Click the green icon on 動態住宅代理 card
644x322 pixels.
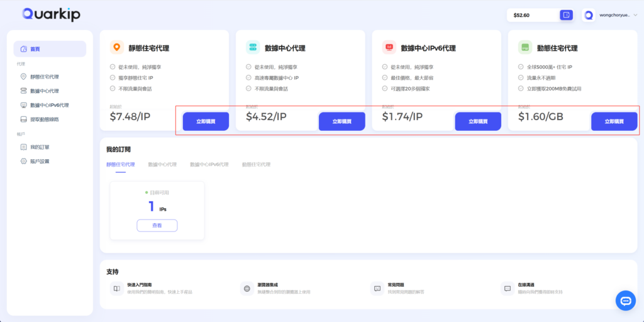525,47
